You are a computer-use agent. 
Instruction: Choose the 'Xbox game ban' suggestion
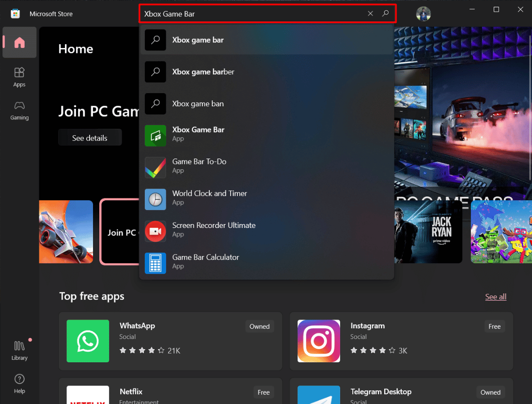click(x=266, y=104)
